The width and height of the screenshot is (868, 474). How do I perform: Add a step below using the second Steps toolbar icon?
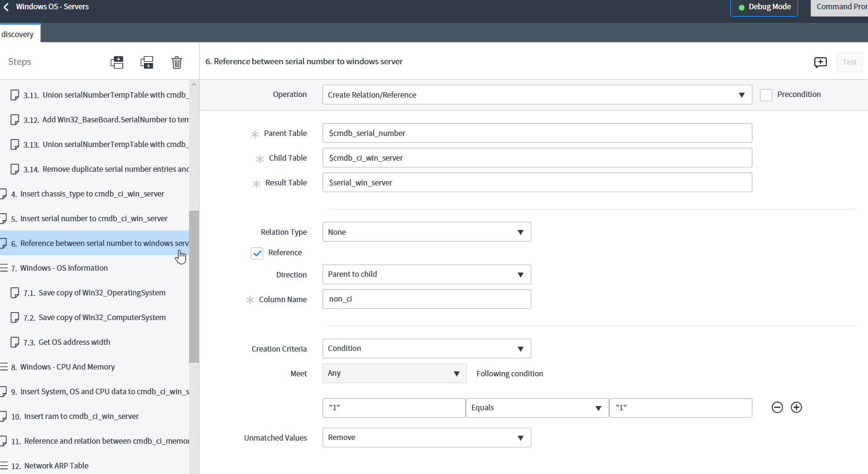point(147,62)
